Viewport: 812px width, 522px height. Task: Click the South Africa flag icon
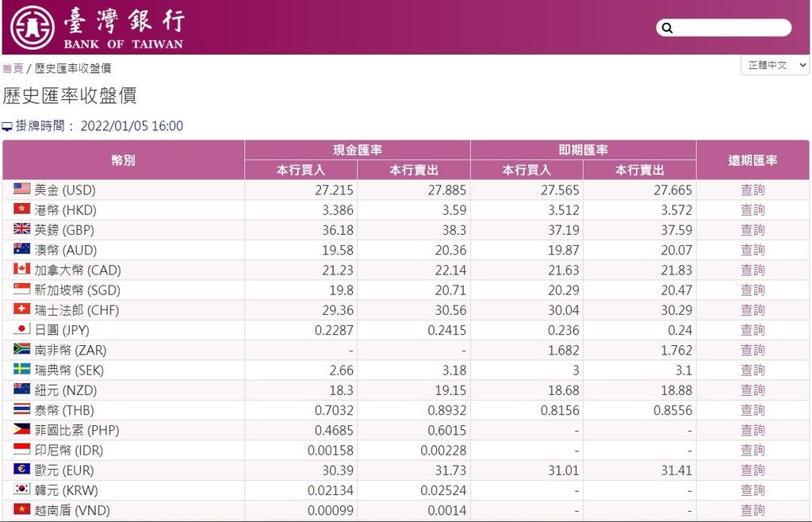(x=21, y=348)
